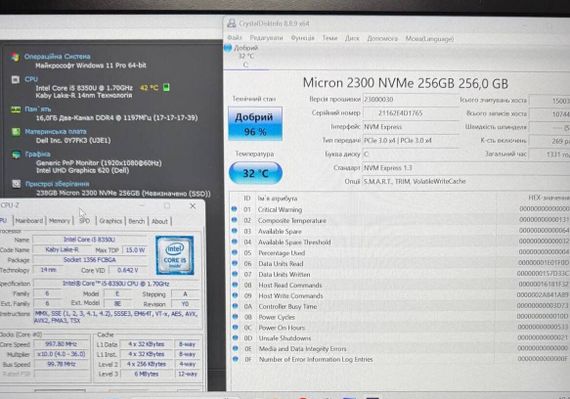
Task: Click status dot for Power On Hours row
Action: tap(235, 327)
